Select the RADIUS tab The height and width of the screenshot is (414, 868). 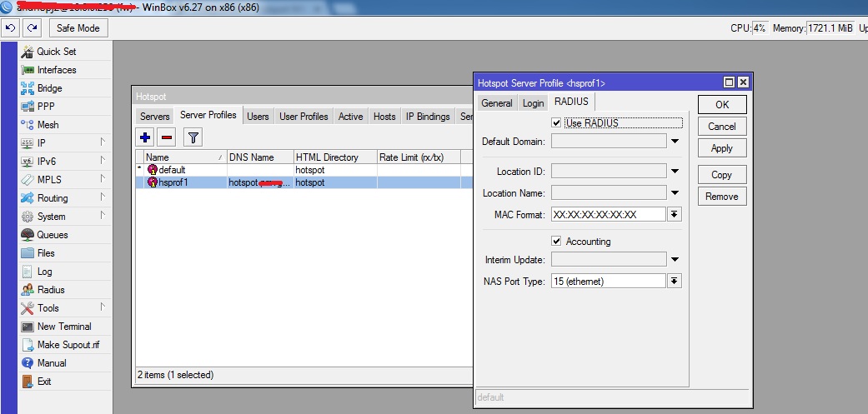coord(571,102)
